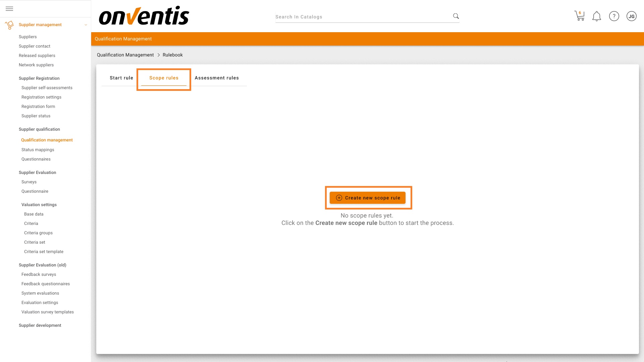Image resolution: width=644 pixels, height=362 pixels.
Task: Open Registration settings in the sidebar
Action: point(41,97)
